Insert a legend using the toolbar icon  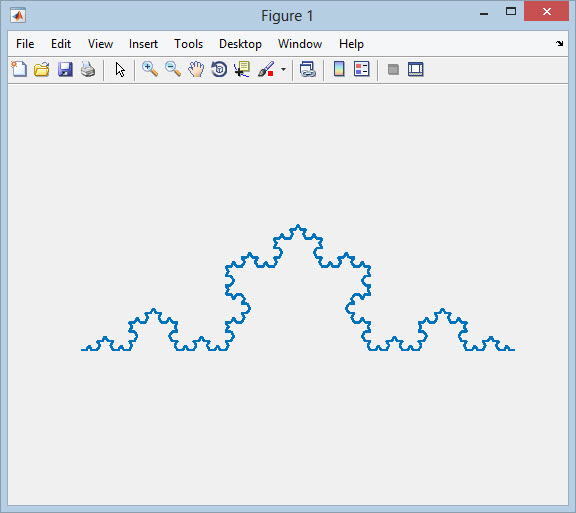[x=361, y=69]
